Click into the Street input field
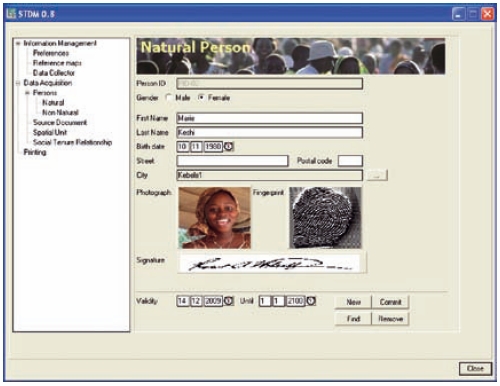Viewport: 500px width, 386px height. click(x=232, y=161)
